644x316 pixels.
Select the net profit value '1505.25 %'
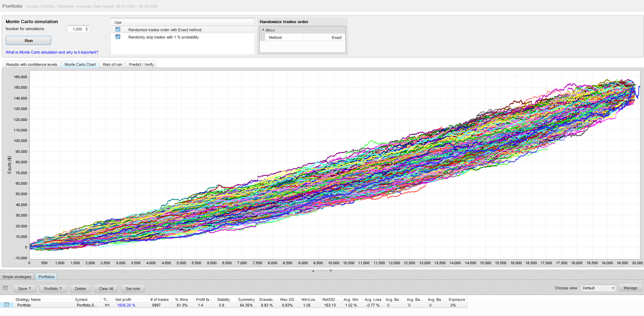[126, 305]
